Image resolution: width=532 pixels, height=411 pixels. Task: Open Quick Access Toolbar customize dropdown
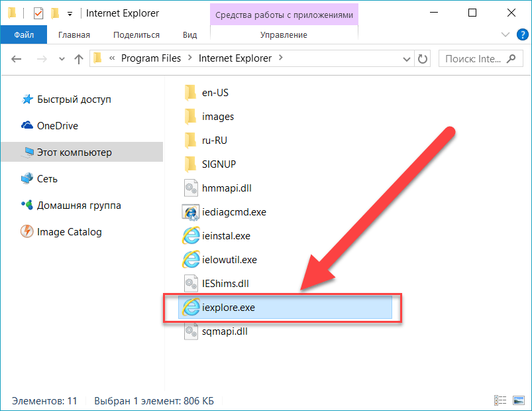(x=70, y=14)
